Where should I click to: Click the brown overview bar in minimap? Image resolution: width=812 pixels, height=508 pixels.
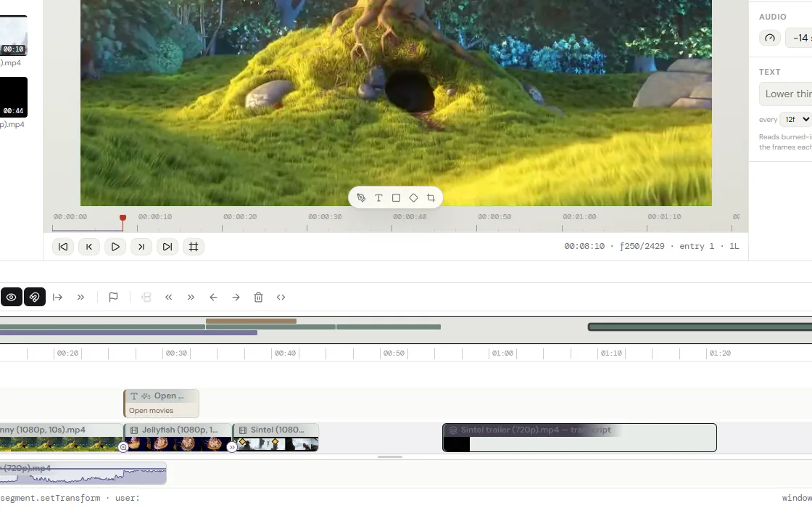point(251,321)
